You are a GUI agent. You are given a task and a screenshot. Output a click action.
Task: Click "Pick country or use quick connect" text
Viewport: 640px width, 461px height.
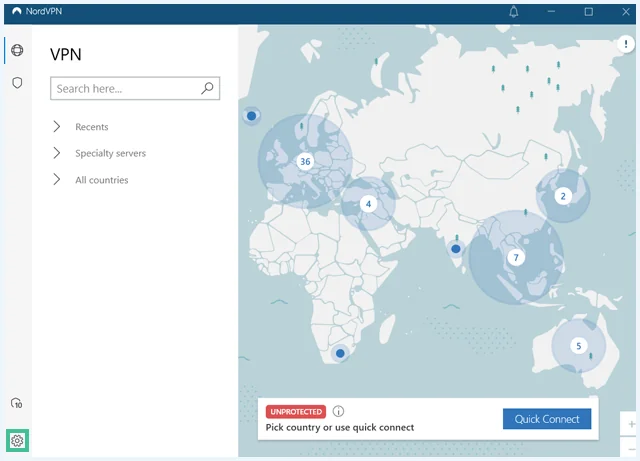point(340,428)
